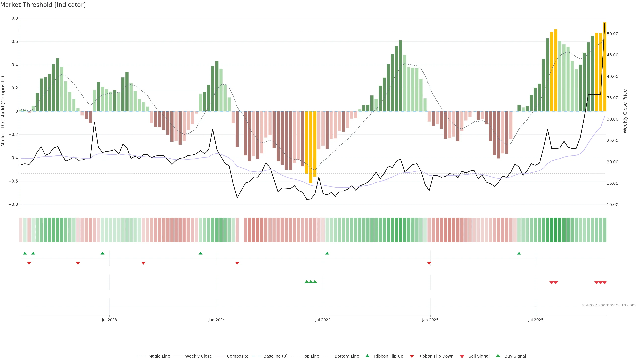The height and width of the screenshot is (362, 644).
Task: Click the Bottom Line legend entry
Action: tap(346, 356)
